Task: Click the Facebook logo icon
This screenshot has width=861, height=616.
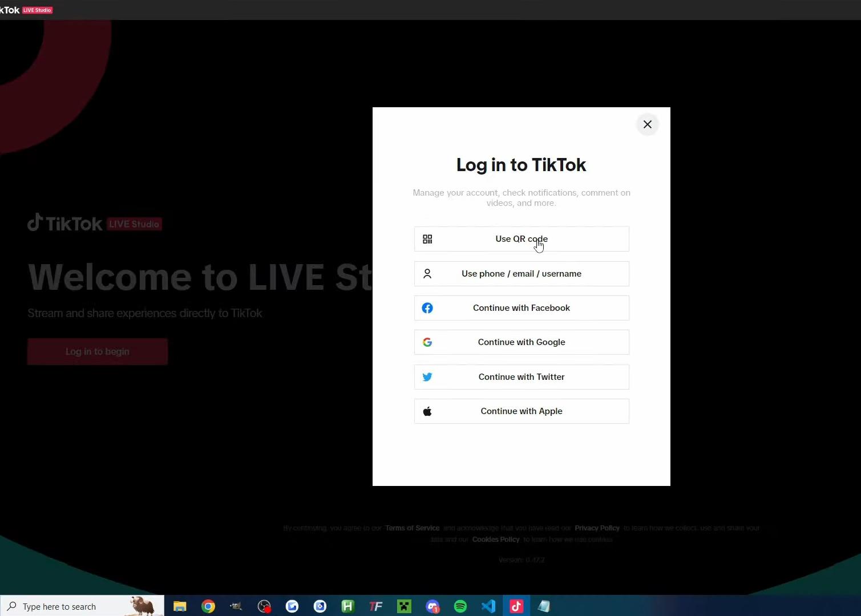Action: coord(427,308)
